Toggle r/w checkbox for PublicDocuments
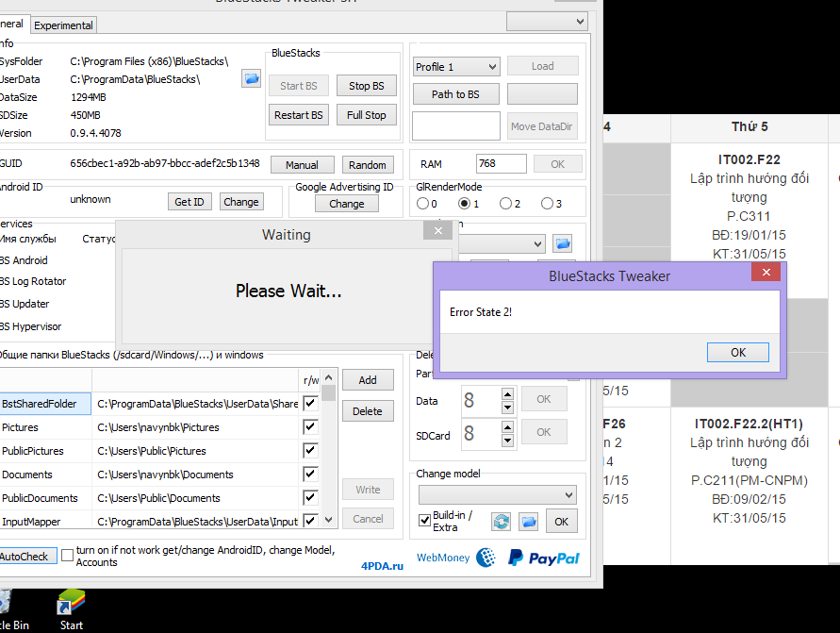 (x=311, y=497)
